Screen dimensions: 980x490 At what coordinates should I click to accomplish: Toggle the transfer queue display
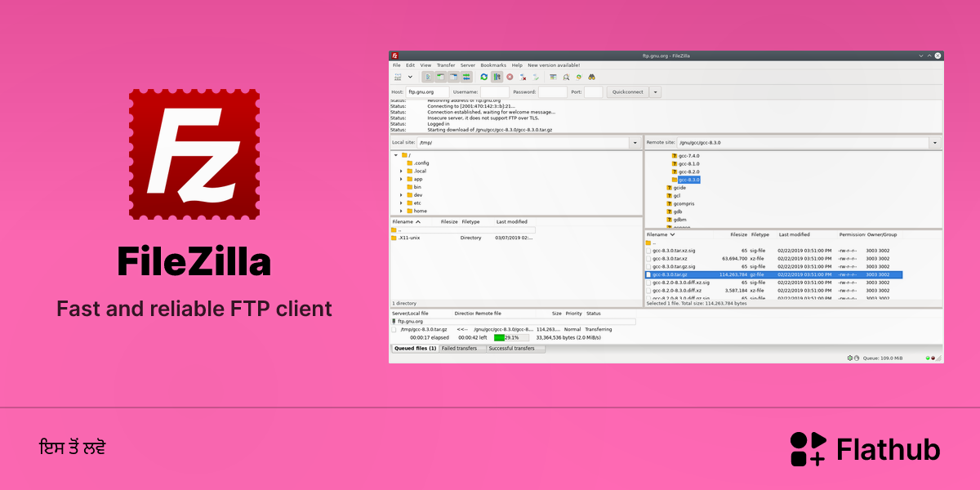coord(466,77)
